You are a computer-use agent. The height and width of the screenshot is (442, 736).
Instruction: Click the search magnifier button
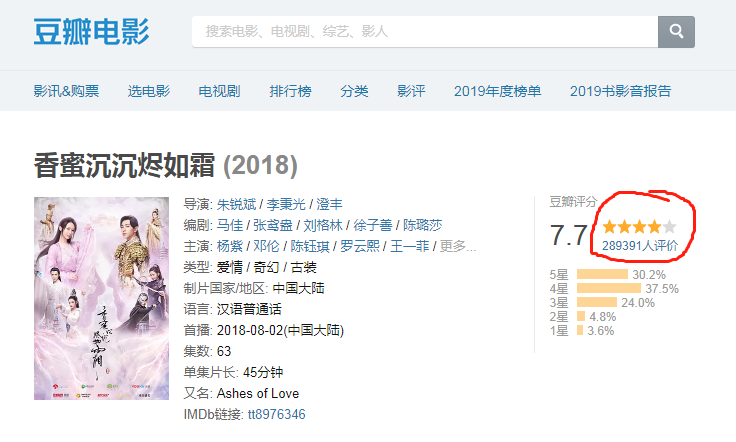(676, 31)
